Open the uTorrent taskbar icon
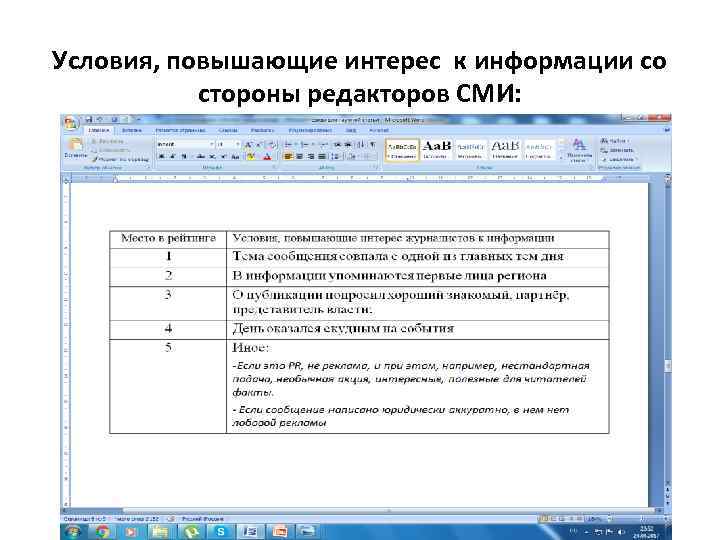 191,532
